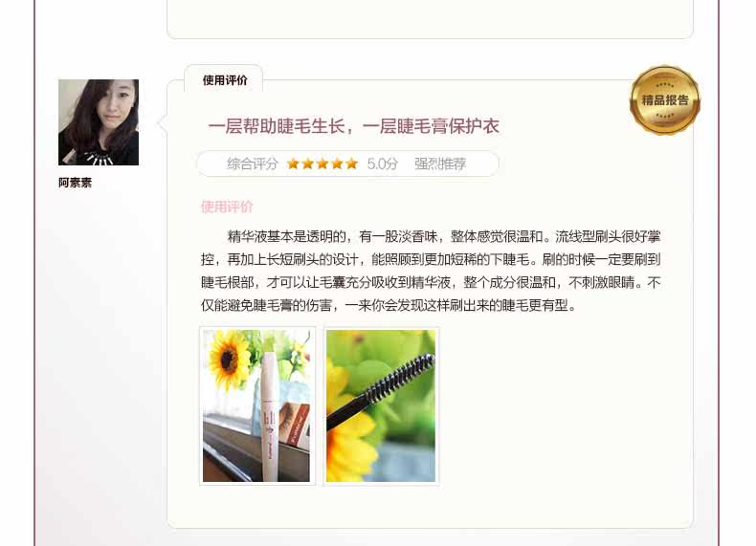Click the previous review card at top
Screen dimensions: 756x546
click(x=430, y=19)
